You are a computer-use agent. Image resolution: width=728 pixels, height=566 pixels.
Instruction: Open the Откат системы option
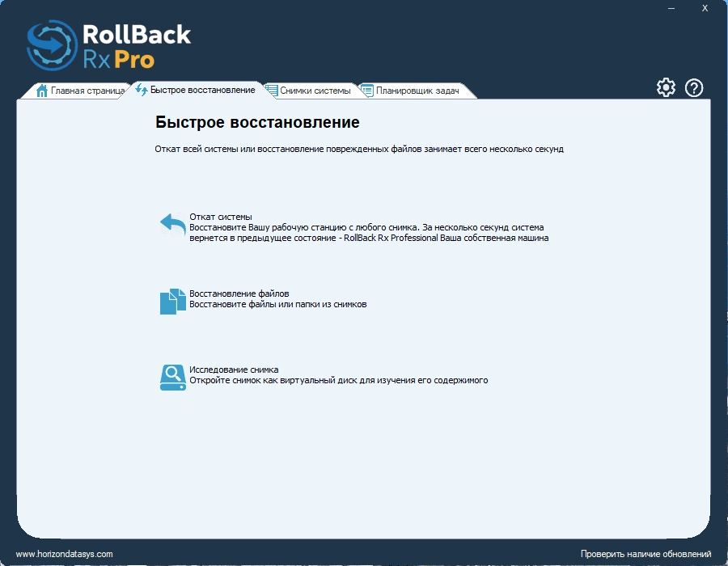tap(221, 217)
